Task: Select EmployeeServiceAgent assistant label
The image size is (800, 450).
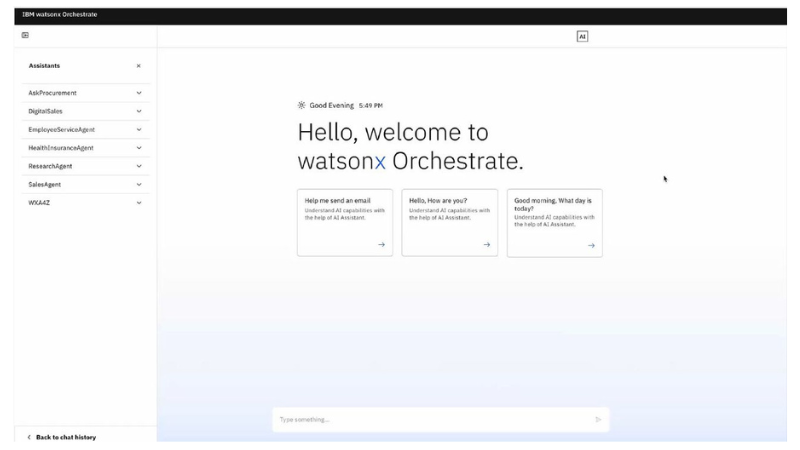Action: click(x=61, y=130)
